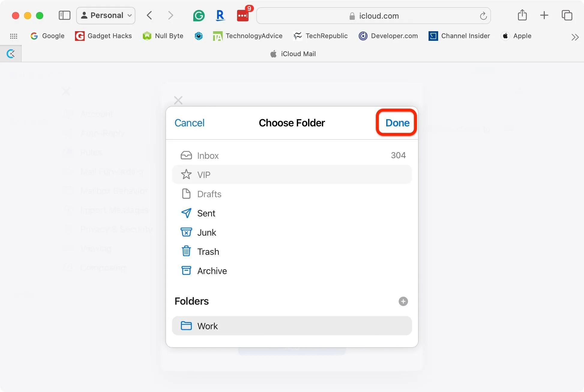Viewport: 584px width, 392px height.
Task: Go back to previous page
Action: pos(149,15)
